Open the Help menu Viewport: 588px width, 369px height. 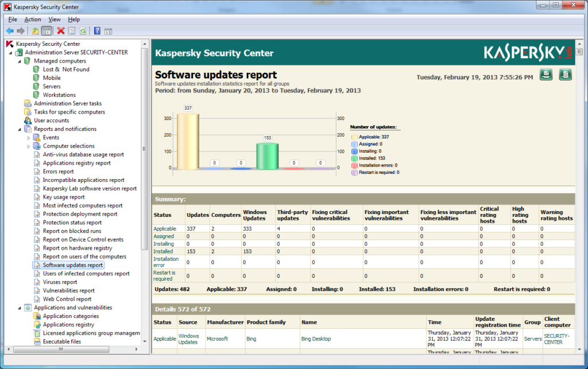pyautogui.click(x=74, y=20)
